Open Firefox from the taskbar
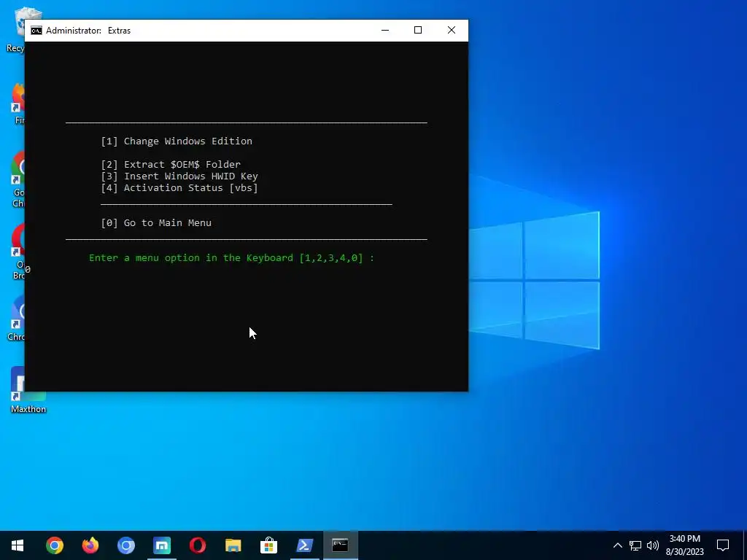This screenshot has height=560, width=747. 90,545
